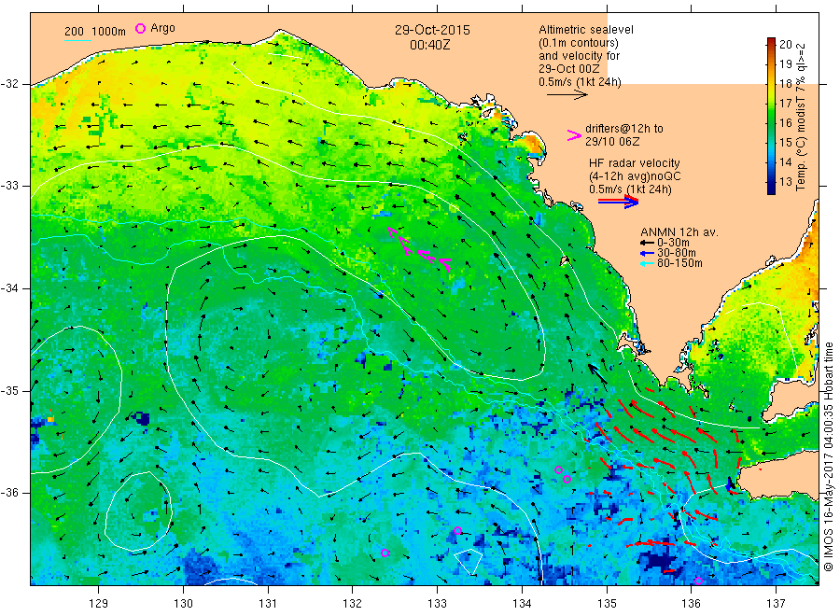Screen dimensions: 840x616
Task: Click the "ANMN 12h av." heading
Action: point(679,232)
